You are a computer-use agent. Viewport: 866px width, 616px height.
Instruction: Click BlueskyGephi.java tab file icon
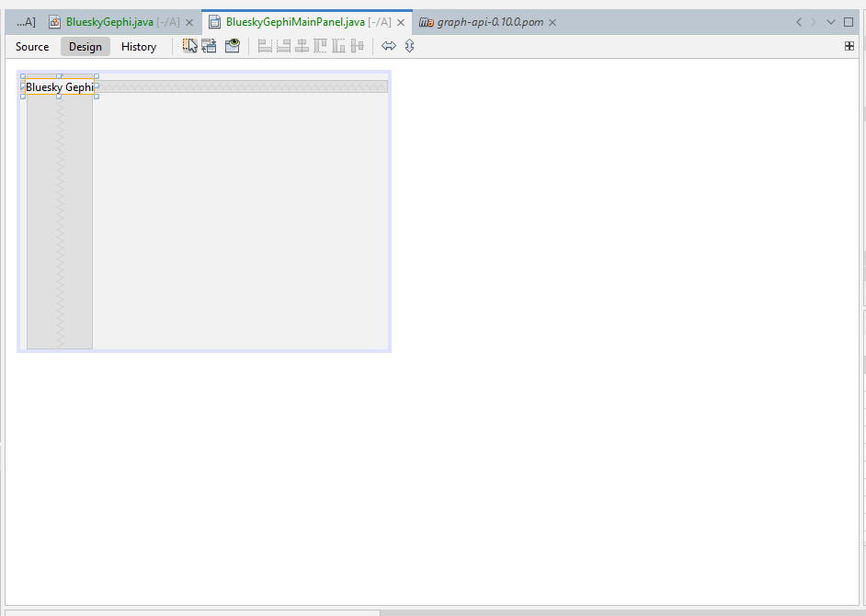click(x=54, y=22)
